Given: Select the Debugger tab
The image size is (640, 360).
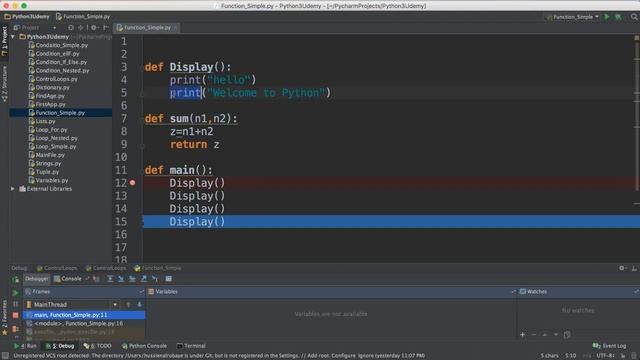Looking at the screenshot, I should (x=37, y=279).
